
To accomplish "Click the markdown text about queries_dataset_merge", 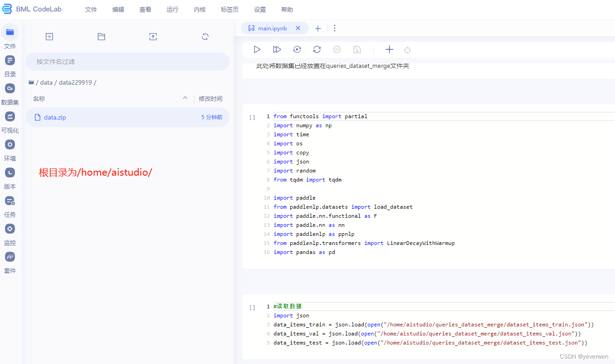I will 333,66.
